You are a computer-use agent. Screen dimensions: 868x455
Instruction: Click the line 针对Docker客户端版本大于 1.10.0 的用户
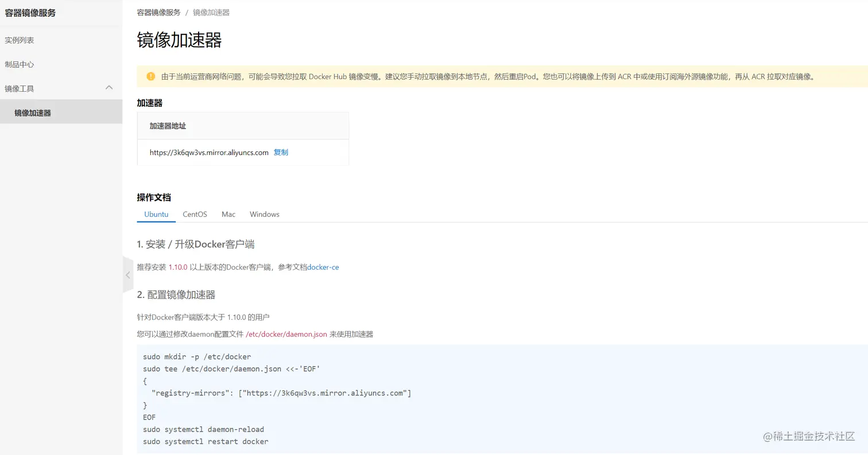pos(203,317)
